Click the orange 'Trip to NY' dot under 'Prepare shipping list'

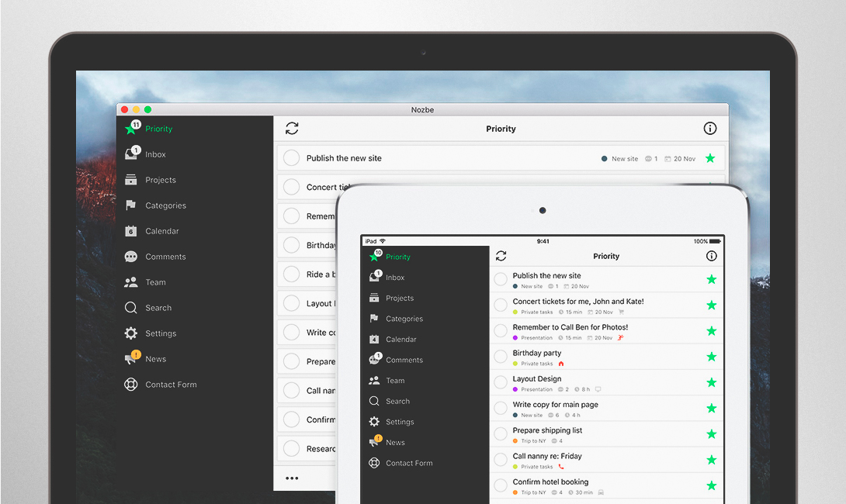pos(515,441)
